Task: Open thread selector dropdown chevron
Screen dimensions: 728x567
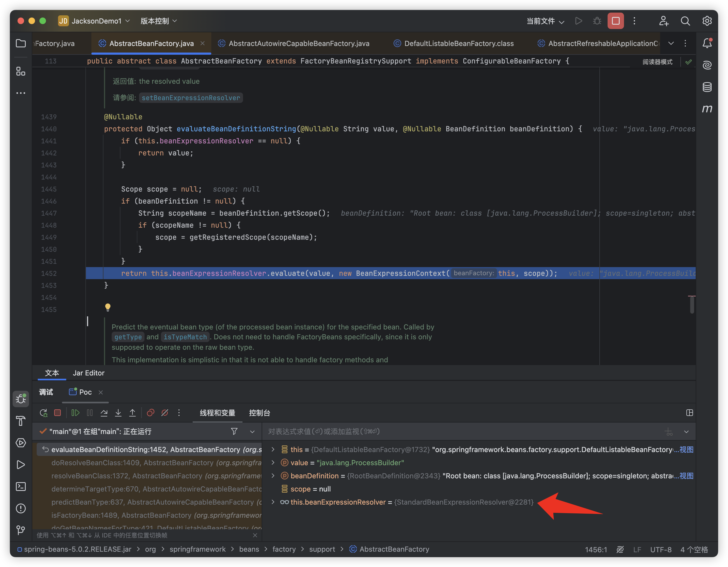Action: [252, 432]
